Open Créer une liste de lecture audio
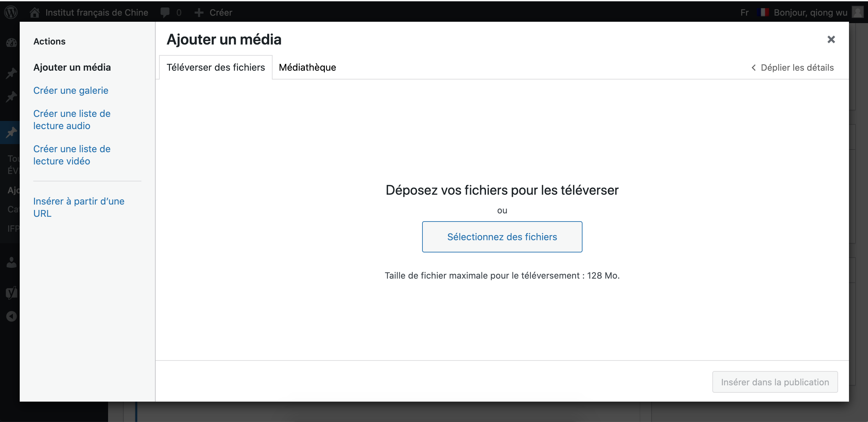 click(x=72, y=120)
